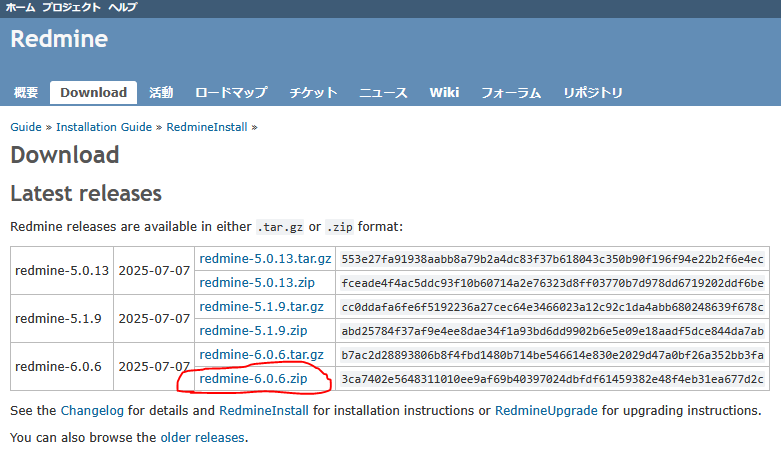Download redmine-6.0.6.tar.gz

tap(261, 354)
